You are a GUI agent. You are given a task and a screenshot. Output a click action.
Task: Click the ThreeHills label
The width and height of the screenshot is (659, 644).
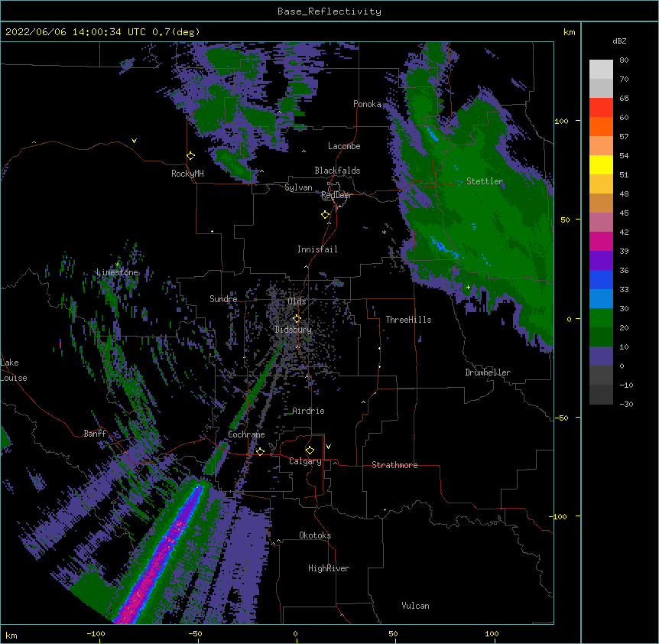point(408,320)
